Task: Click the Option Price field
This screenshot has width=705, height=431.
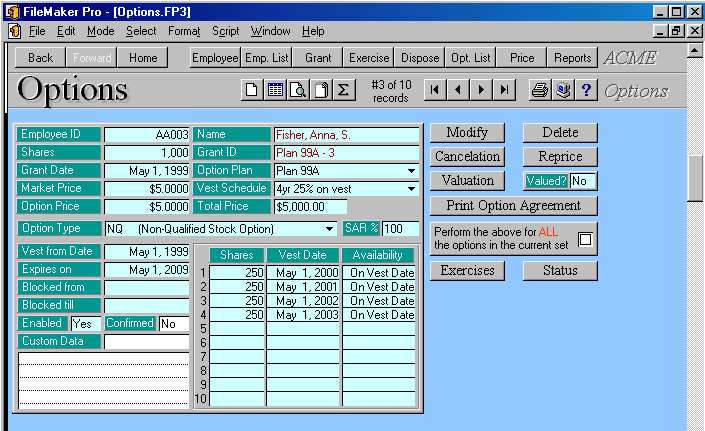Action: [x=147, y=206]
